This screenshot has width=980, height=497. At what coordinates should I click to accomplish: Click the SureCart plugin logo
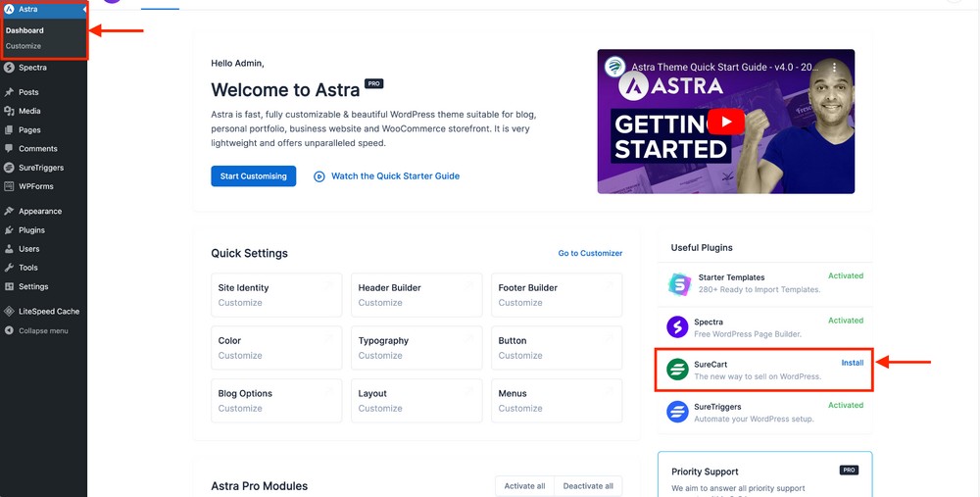(677, 370)
